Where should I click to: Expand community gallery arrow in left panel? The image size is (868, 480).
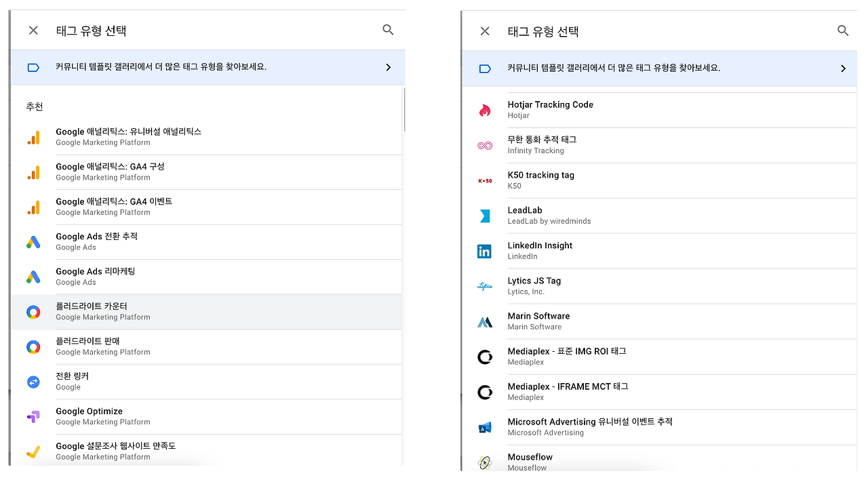pyautogui.click(x=388, y=67)
